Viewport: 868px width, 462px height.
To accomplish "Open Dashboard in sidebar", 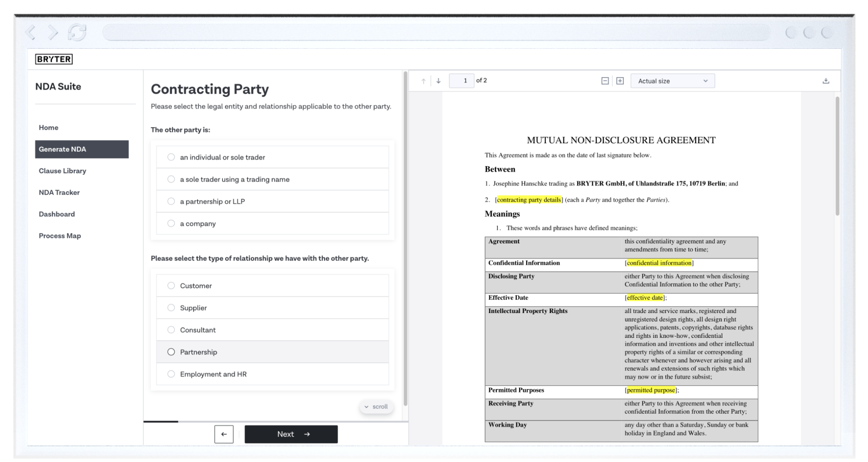I will (x=82, y=214).
